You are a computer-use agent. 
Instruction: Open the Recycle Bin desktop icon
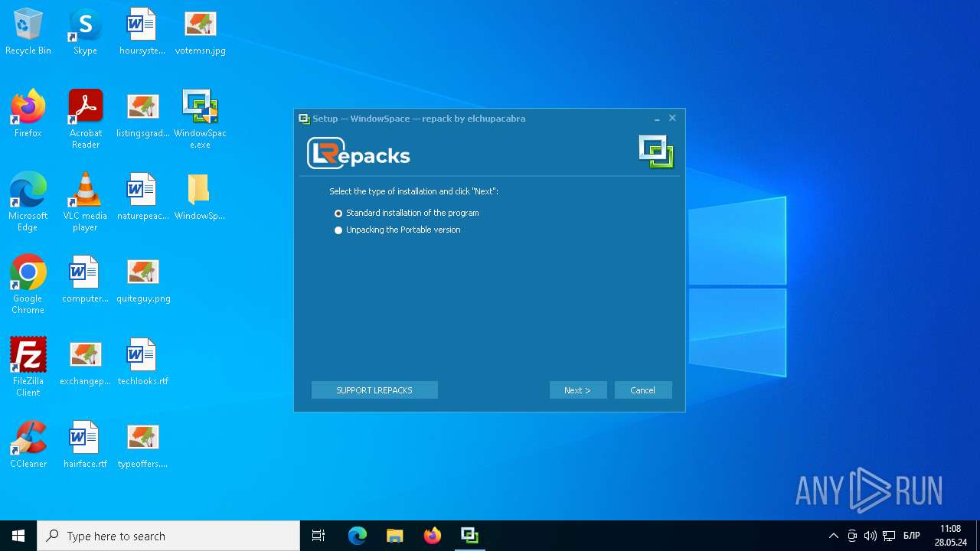(28, 31)
